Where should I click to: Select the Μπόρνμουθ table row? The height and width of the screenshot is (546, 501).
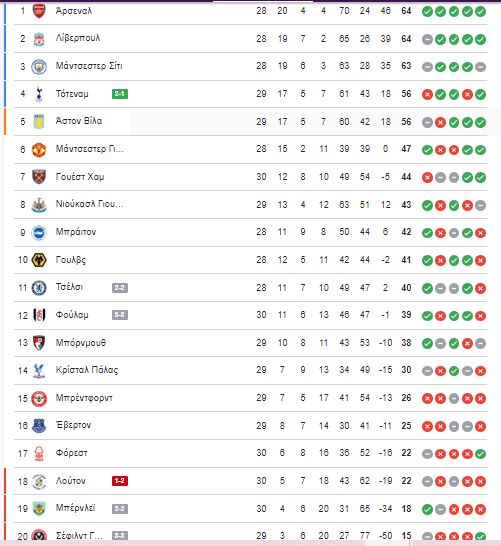tap(251, 343)
